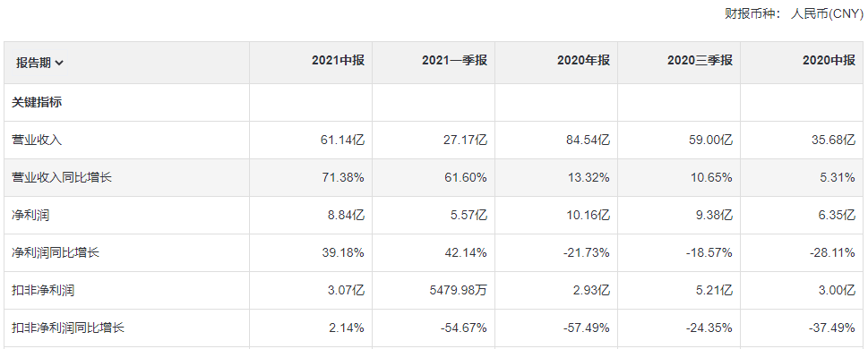This screenshot has height=349, width=868.
Task: Pick the 2020中报 column header
Action: pyautogui.click(x=829, y=60)
